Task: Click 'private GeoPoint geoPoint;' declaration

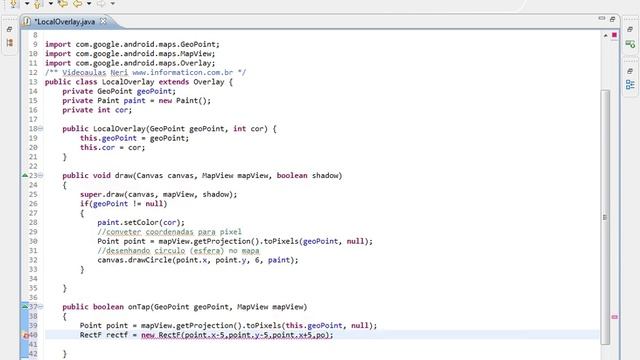Action: [119, 91]
